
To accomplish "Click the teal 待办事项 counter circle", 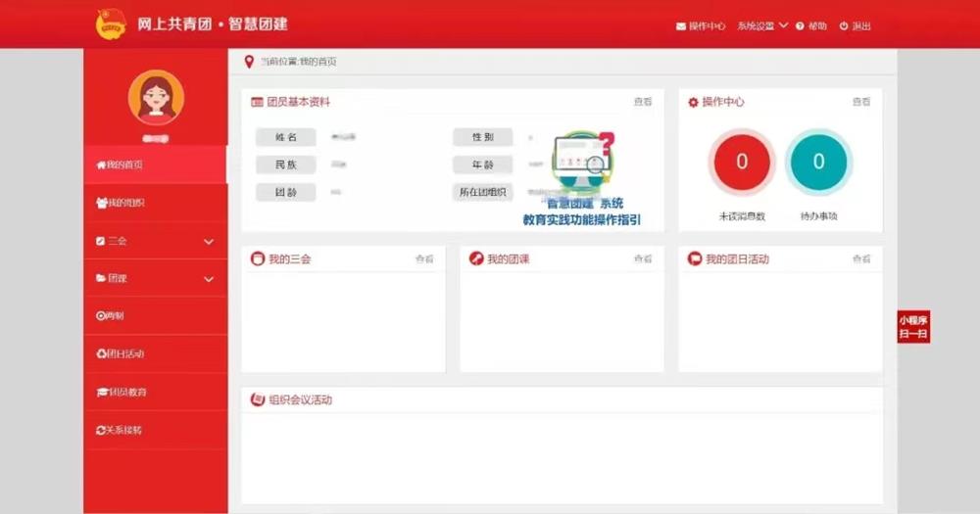I will tap(819, 163).
